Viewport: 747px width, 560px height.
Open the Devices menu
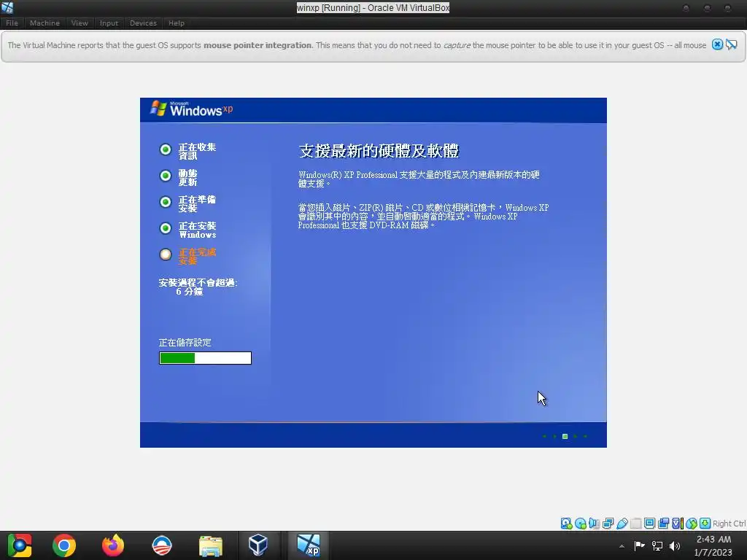click(143, 23)
